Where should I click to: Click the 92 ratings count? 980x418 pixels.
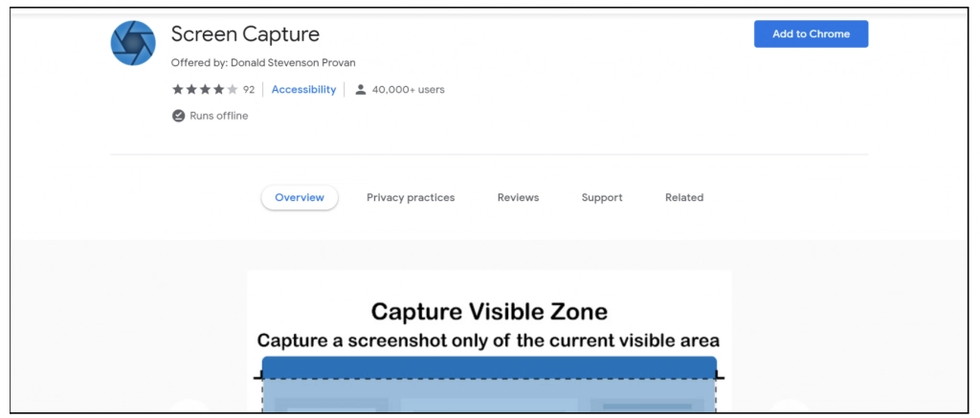[249, 90]
